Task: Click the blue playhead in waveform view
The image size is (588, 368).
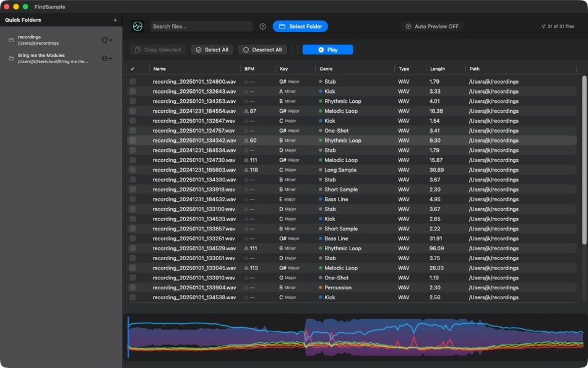Action: coord(128,337)
